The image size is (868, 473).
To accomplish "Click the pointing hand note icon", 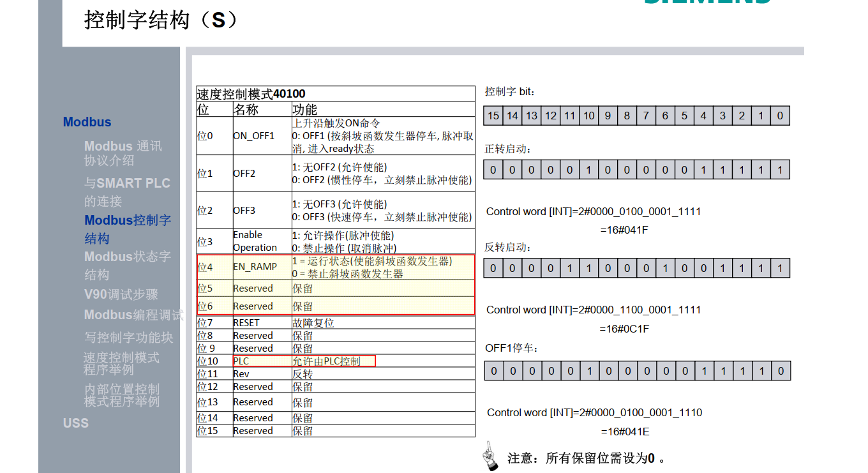I will [x=490, y=456].
